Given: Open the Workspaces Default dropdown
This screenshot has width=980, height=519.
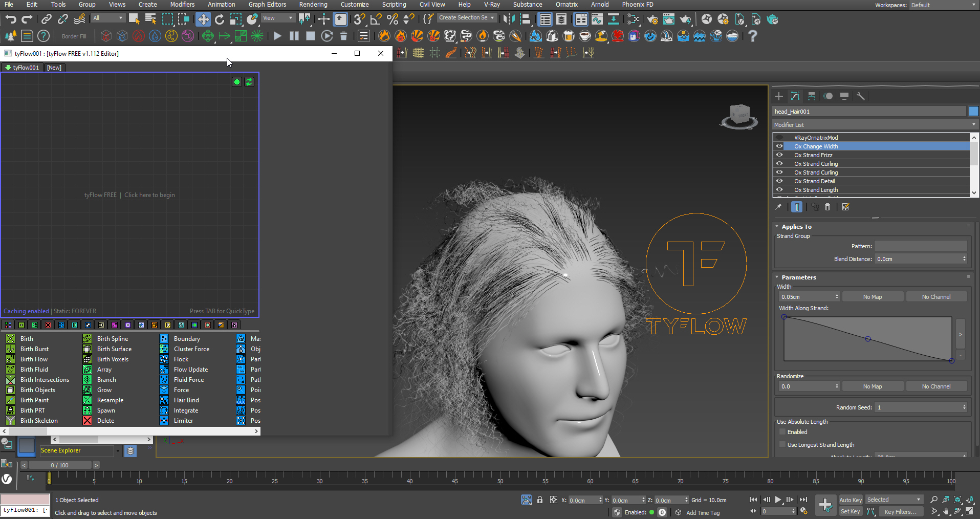Looking at the screenshot, I should pyautogui.click(x=944, y=5).
